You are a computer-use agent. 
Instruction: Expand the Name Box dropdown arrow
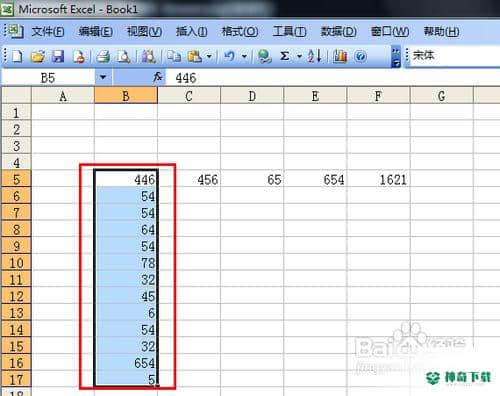[x=103, y=77]
